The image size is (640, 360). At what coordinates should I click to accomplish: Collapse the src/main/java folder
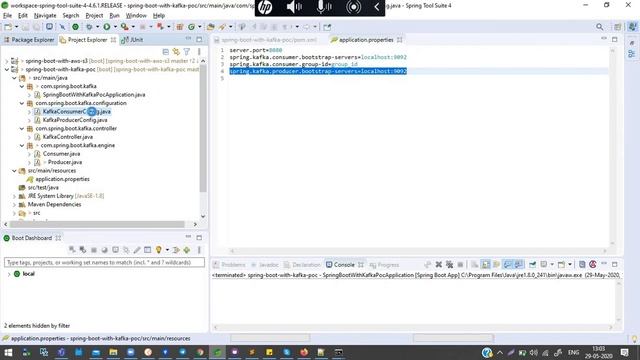coord(14,78)
